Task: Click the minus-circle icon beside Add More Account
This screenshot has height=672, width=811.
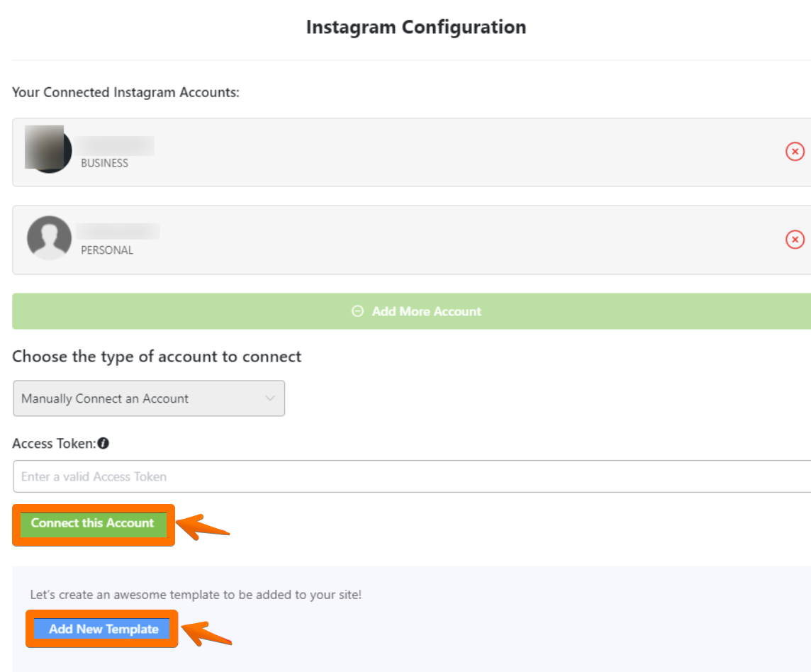Action: [358, 311]
